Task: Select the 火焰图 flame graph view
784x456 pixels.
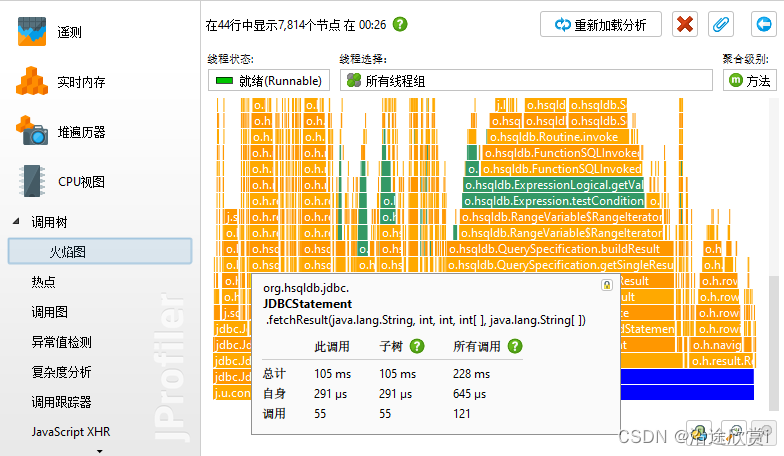Action: pos(100,252)
